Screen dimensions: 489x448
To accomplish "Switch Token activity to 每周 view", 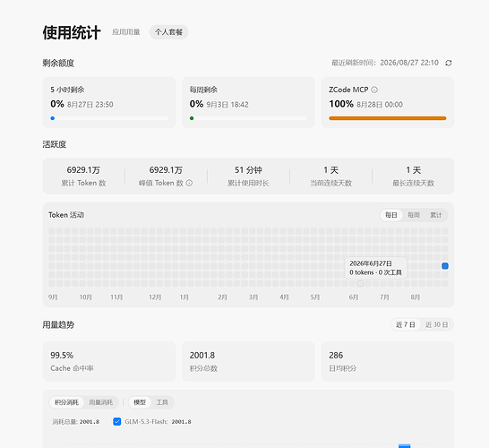I will point(414,215).
